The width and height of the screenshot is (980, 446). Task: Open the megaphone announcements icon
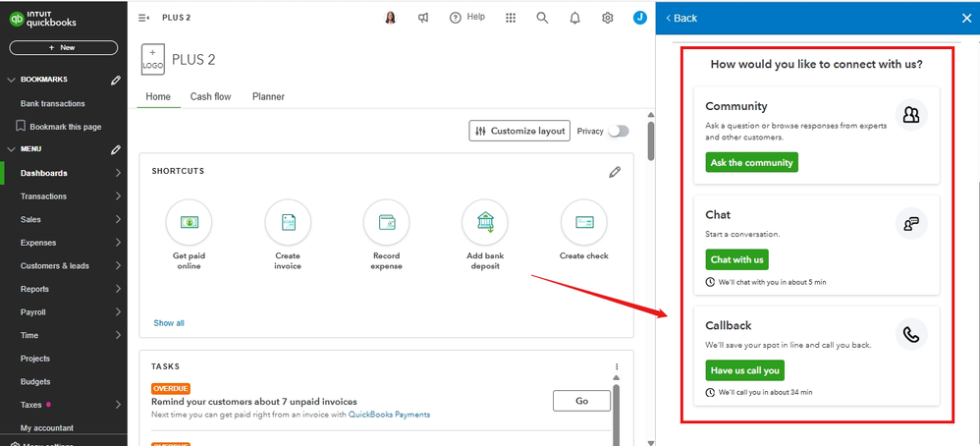click(x=423, y=18)
